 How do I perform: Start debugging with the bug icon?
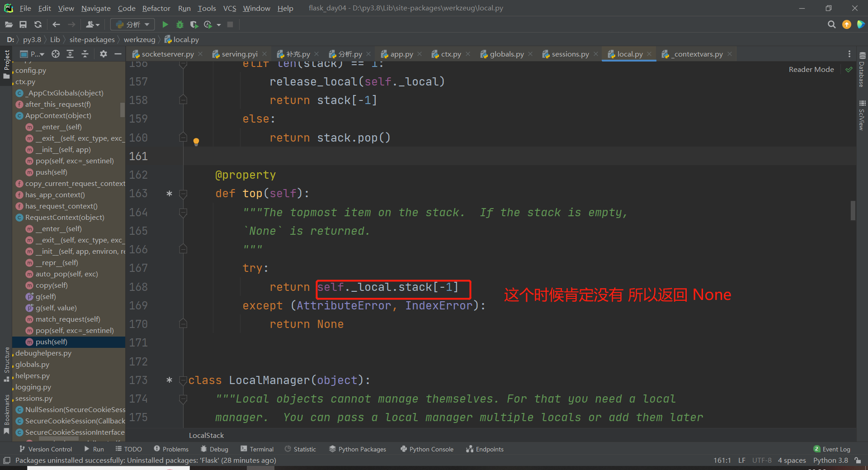pos(179,24)
